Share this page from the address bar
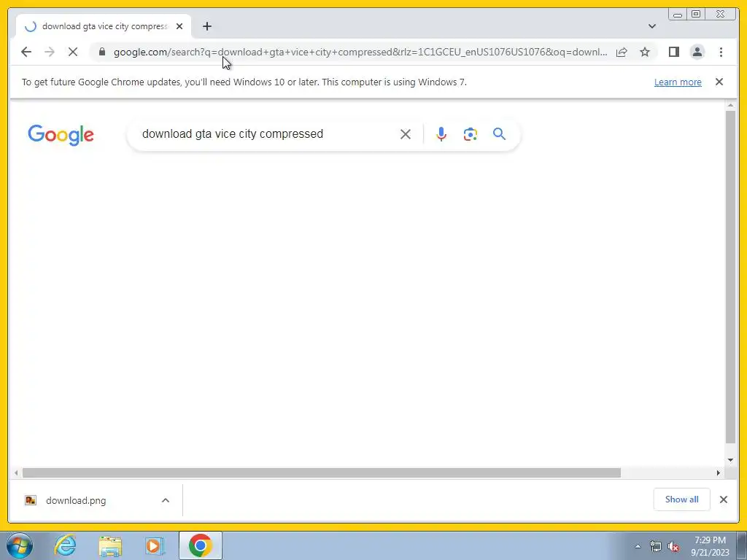This screenshot has height=560, width=747. click(622, 52)
